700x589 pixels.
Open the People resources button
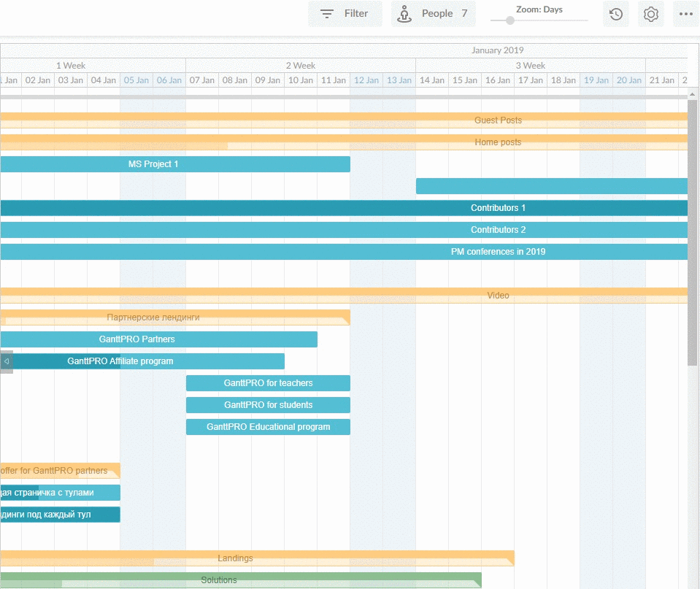[x=433, y=14]
